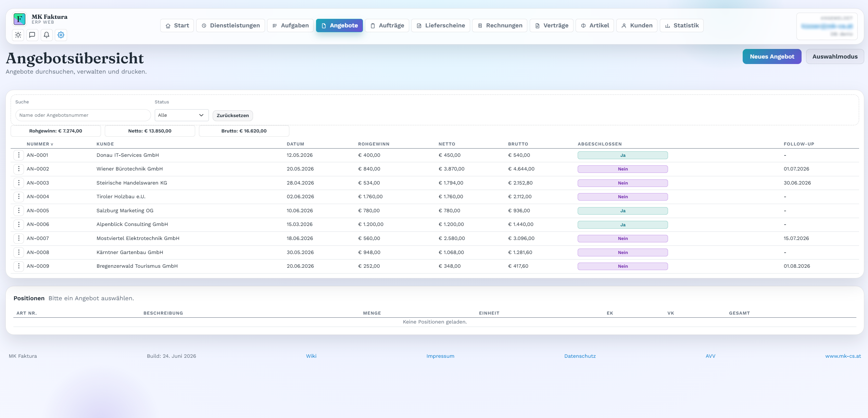Select customer Alpenblick Consulting GmbH
The image size is (868, 418).
[x=132, y=224]
